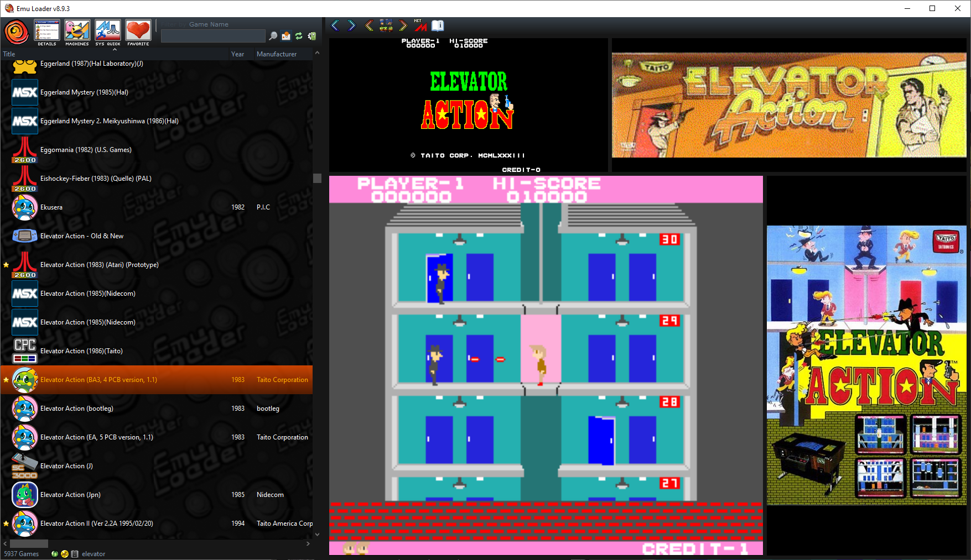Image resolution: width=971 pixels, height=560 pixels.
Task: Toggle favorite star on Elevator Action Atari Prototype
Action: click(6, 265)
